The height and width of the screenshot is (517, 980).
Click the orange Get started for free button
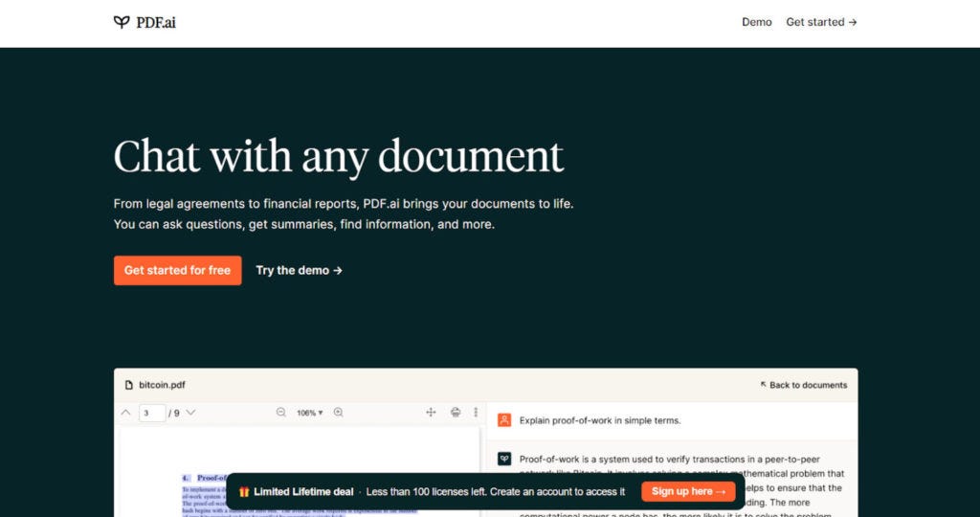tap(177, 270)
